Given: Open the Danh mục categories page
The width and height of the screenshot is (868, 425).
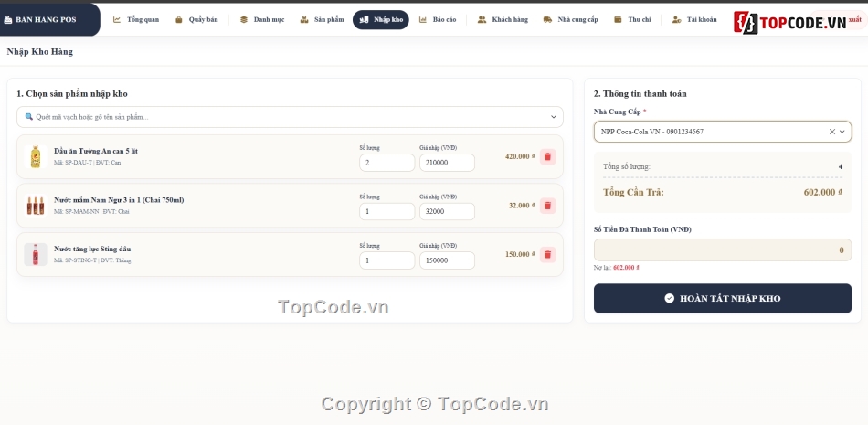Looking at the screenshot, I should point(262,19).
